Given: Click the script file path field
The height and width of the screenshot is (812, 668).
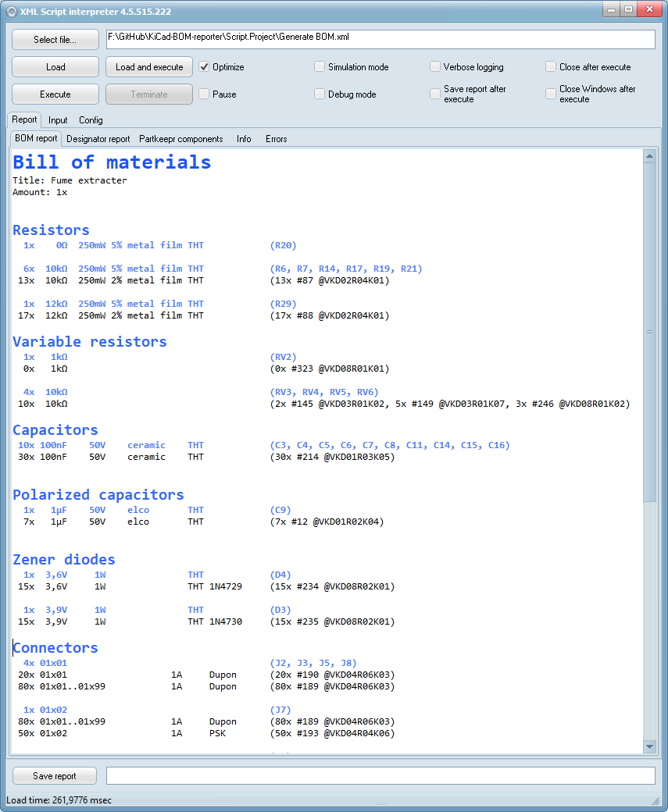Looking at the screenshot, I should (380, 39).
